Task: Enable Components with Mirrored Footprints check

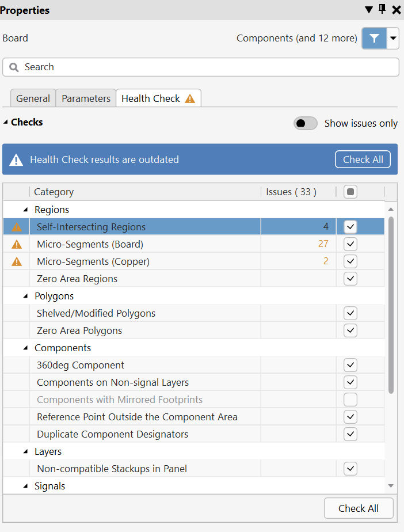Action: 350,400
